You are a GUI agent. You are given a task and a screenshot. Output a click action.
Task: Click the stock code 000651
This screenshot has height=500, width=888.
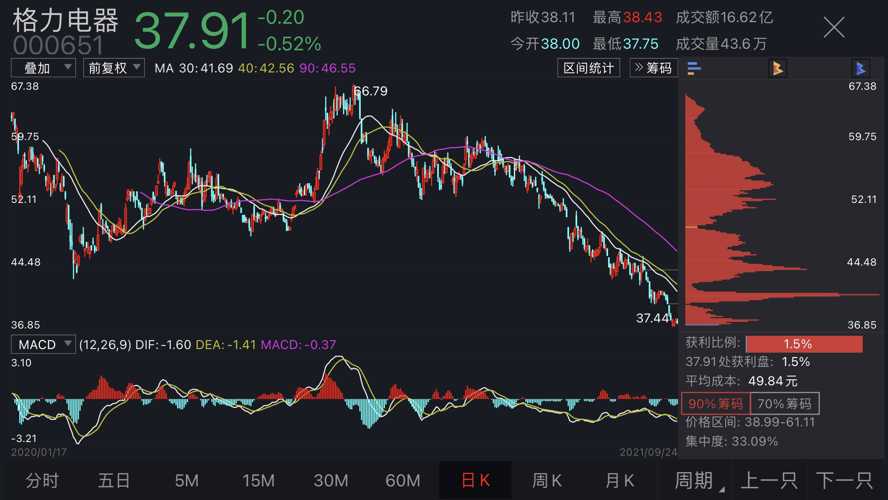(58, 46)
